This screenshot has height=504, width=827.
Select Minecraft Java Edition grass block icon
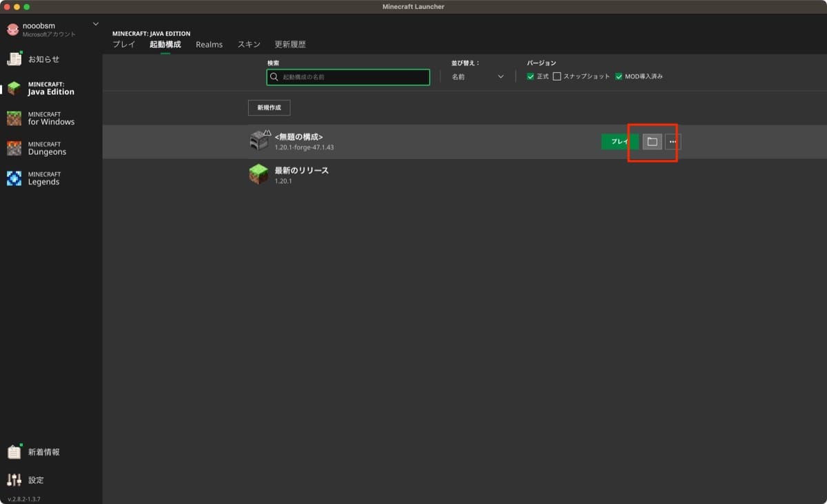pyautogui.click(x=14, y=88)
